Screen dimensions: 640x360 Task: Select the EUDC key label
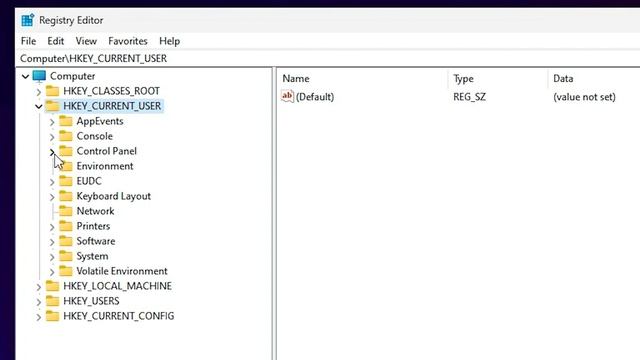(x=89, y=181)
